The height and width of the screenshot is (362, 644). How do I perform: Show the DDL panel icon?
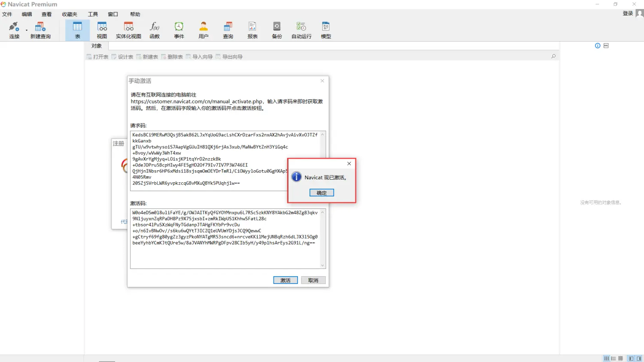[606, 45]
